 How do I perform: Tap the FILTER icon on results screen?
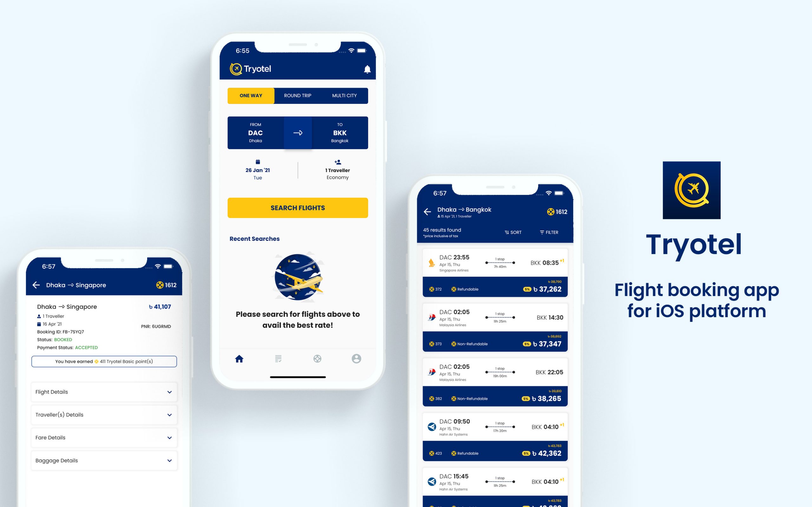pos(548,232)
